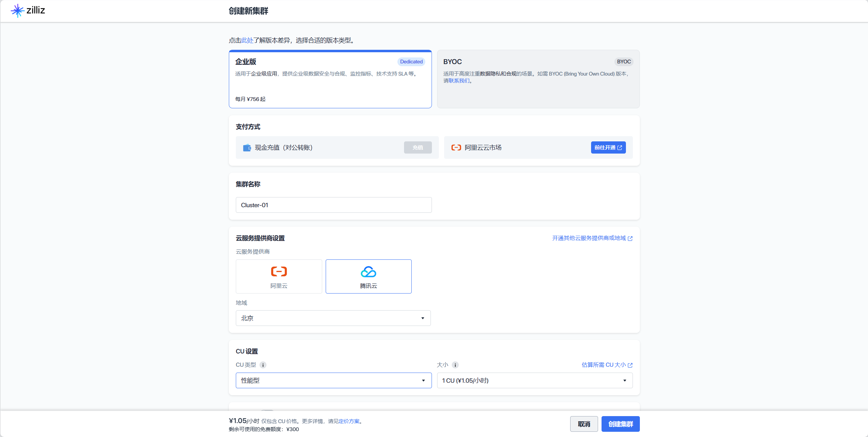The image size is (868, 437).
Task: Click the BYOC badge tag
Action: pos(624,62)
